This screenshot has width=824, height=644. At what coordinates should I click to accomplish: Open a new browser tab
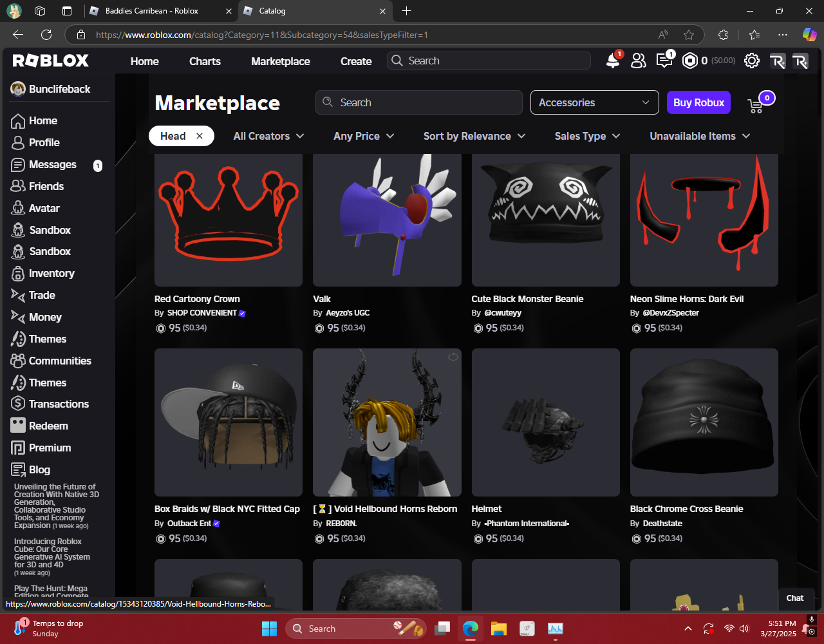point(406,11)
